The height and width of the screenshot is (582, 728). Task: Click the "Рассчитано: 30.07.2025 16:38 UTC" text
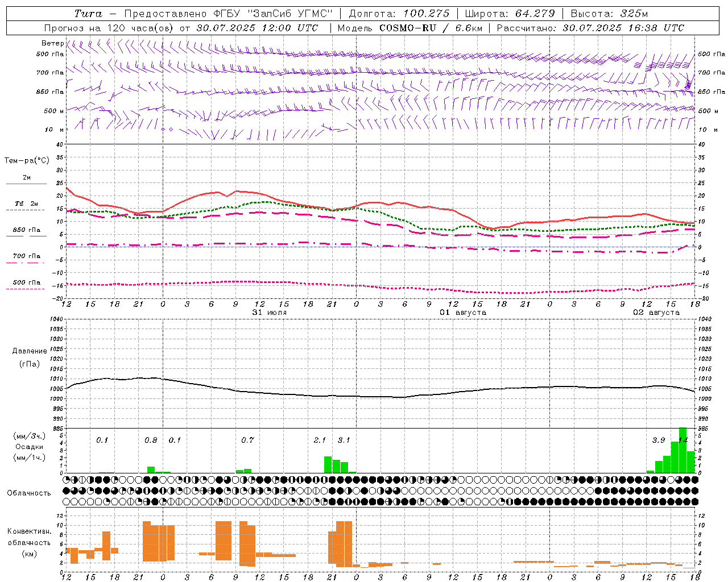point(590,28)
